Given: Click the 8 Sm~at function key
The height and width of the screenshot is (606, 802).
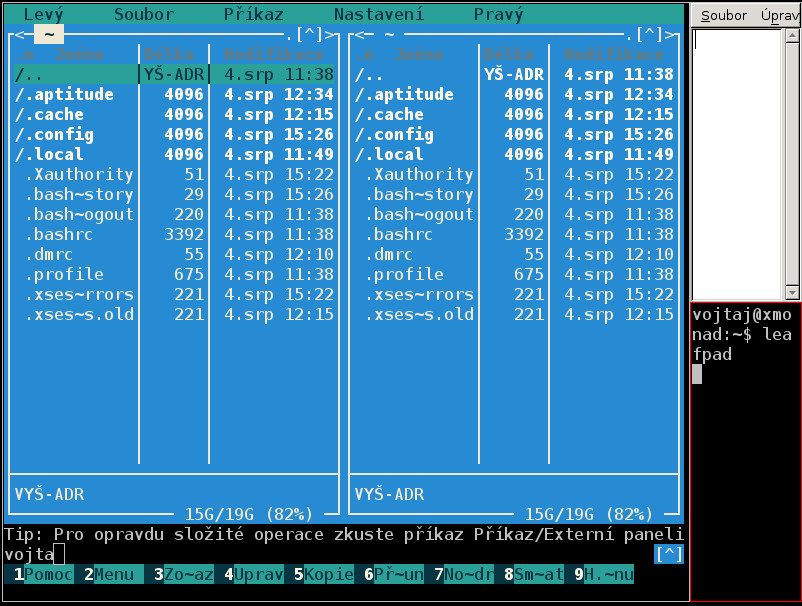Looking at the screenshot, I should click(534, 574).
